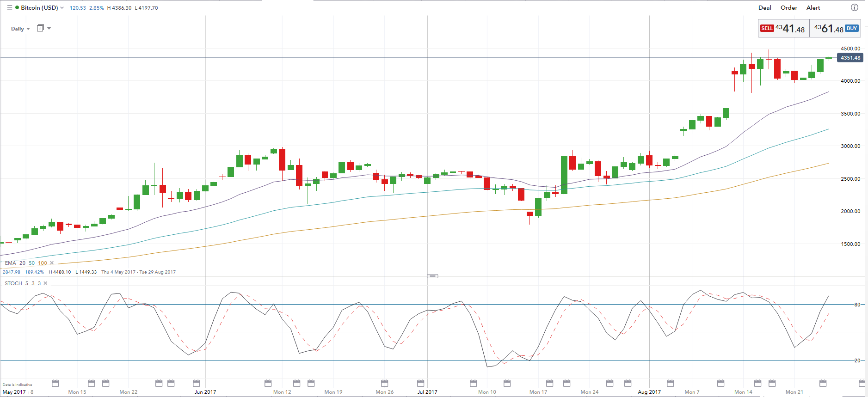Open earlier event icon between Mon 24 and Aug 2017

(x=610, y=383)
